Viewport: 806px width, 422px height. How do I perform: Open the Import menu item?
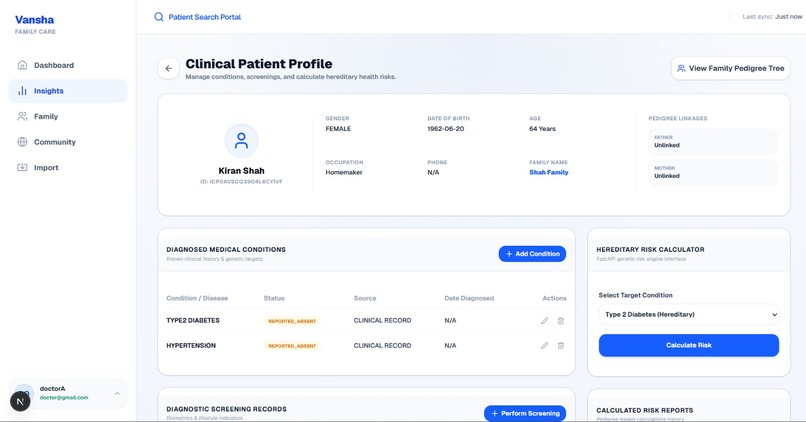coord(68,168)
